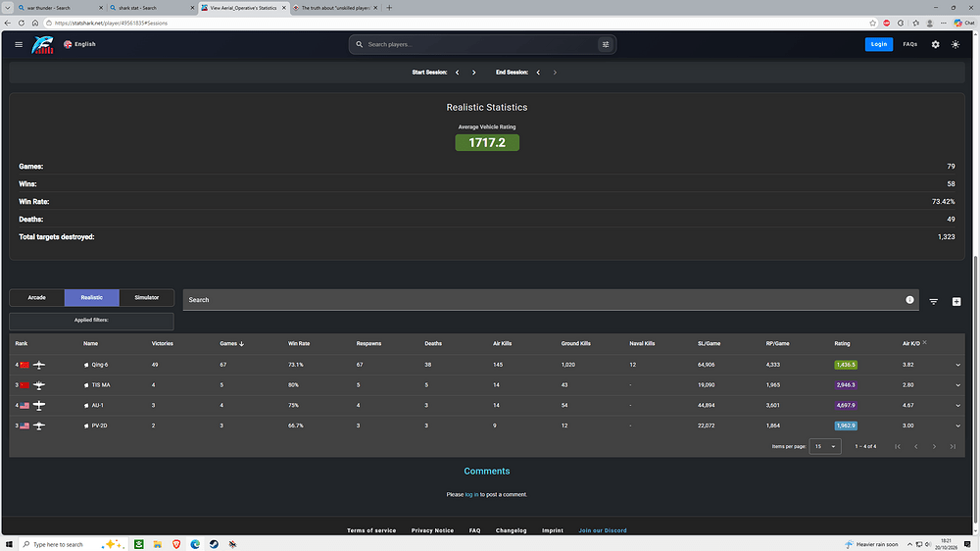Toggle light/dark theme sun icon
The height and width of the screenshot is (551, 980).
coord(955,44)
